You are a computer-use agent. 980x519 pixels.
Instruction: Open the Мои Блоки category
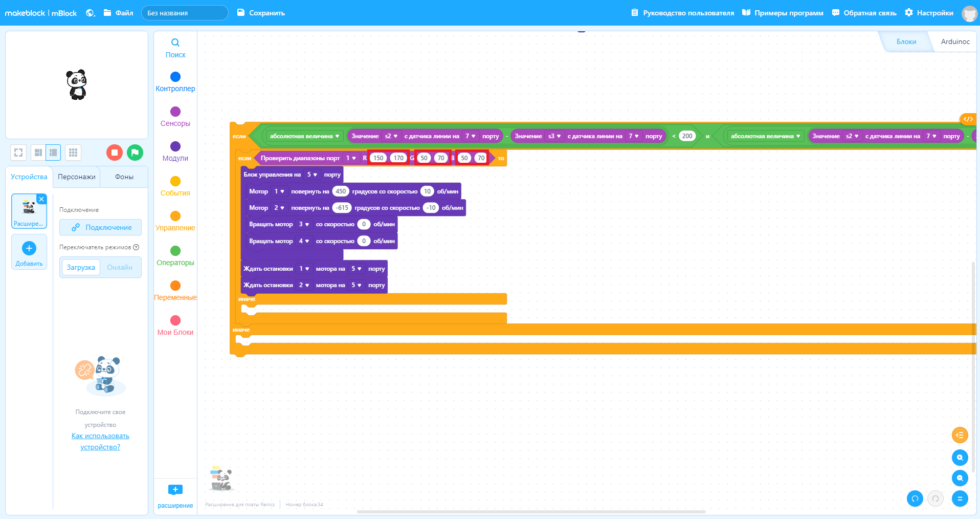(175, 325)
